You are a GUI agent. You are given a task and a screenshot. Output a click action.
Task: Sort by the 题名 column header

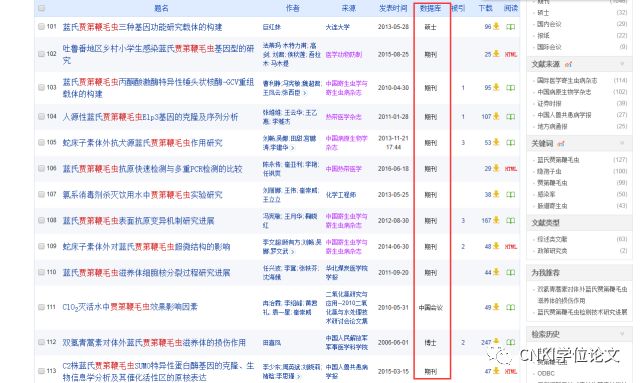[x=161, y=8]
